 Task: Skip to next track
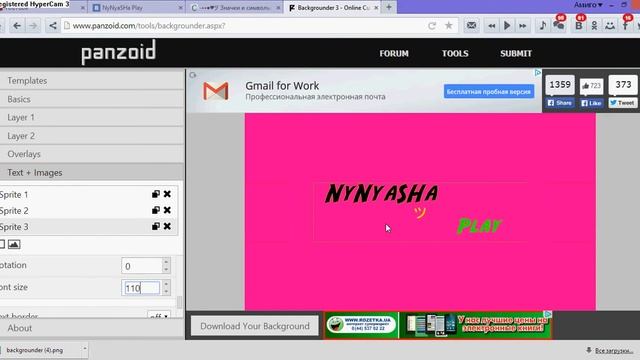point(522,26)
